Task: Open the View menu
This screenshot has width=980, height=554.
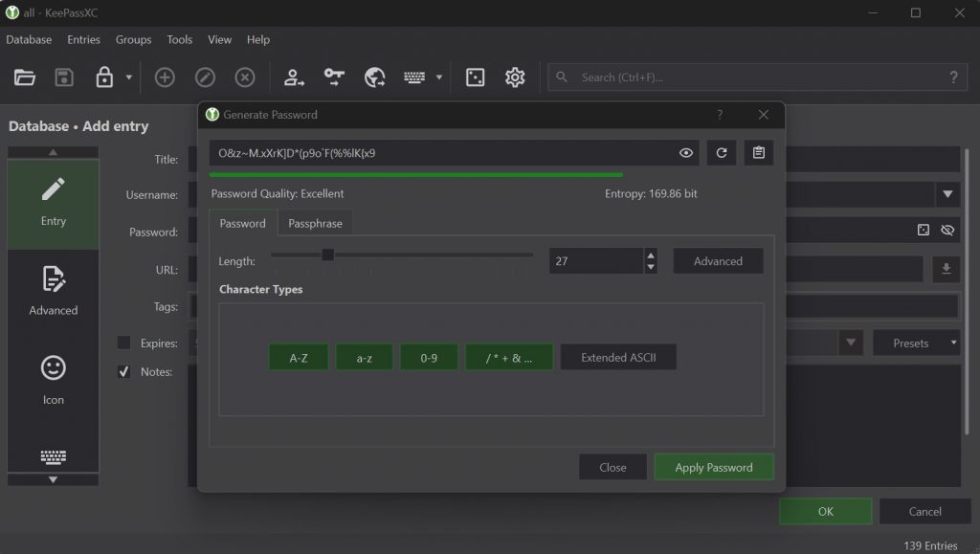Action: 219,39
